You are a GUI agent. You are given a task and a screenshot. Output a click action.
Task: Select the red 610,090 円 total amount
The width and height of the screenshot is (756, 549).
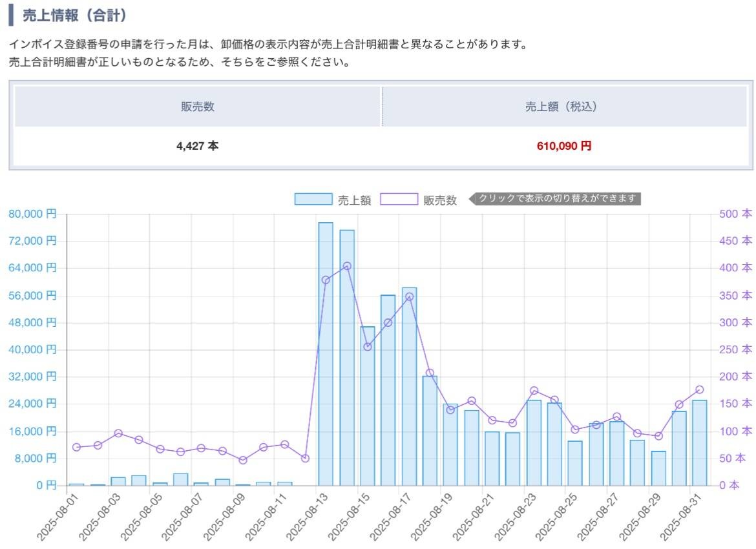coord(563,146)
